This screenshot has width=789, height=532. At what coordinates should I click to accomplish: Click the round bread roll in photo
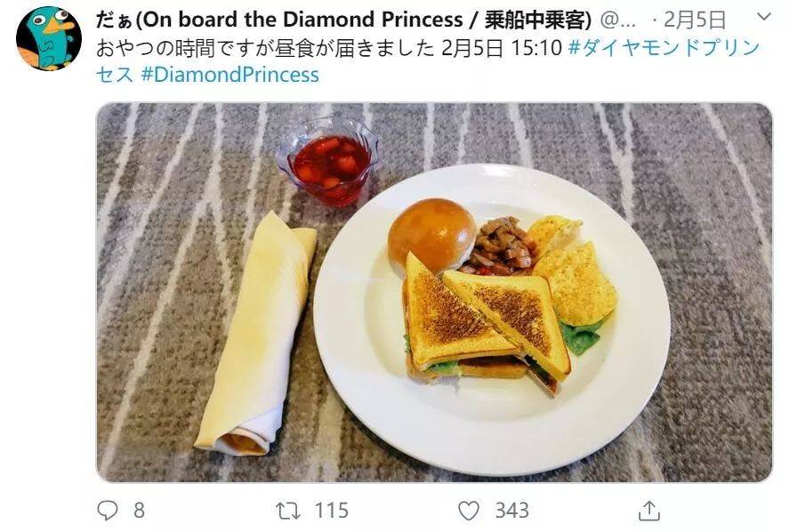431,235
